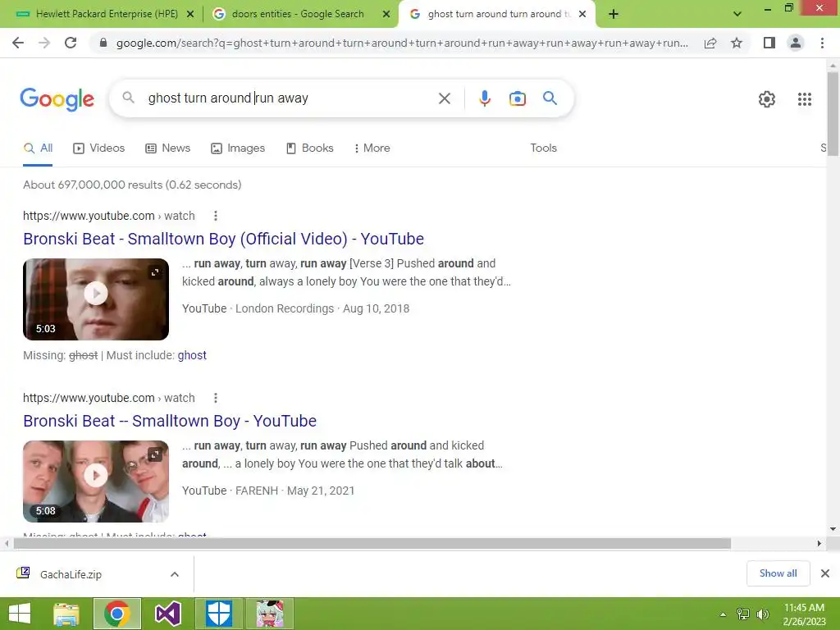The image size is (840, 630).
Task: Open a new tab
Action: 614,14
